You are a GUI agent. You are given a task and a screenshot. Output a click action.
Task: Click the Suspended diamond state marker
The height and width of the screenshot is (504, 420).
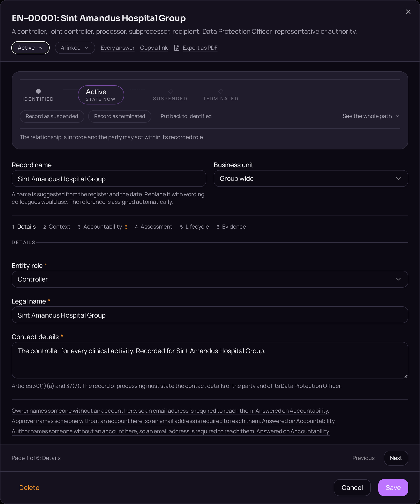click(170, 91)
